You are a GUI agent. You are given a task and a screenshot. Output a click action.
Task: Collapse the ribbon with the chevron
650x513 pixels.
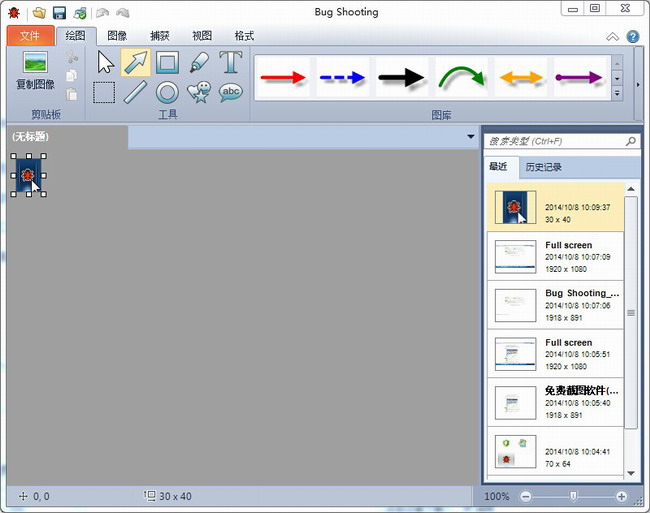613,37
